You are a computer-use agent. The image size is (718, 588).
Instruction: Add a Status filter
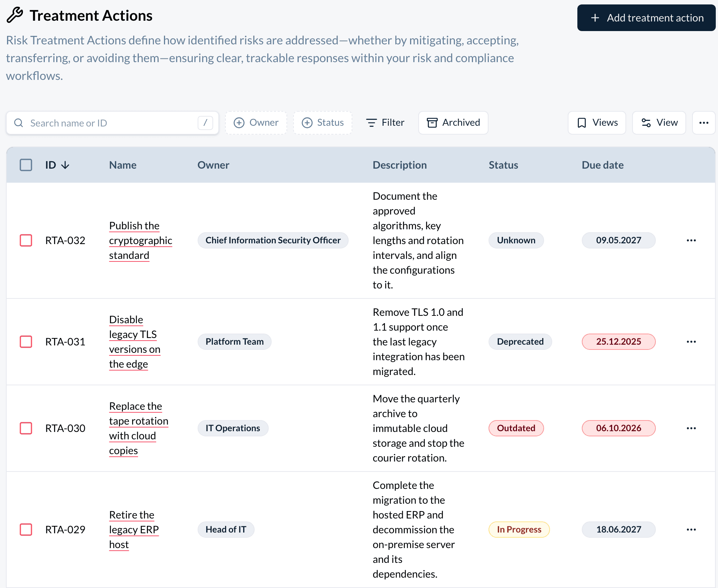point(323,123)
